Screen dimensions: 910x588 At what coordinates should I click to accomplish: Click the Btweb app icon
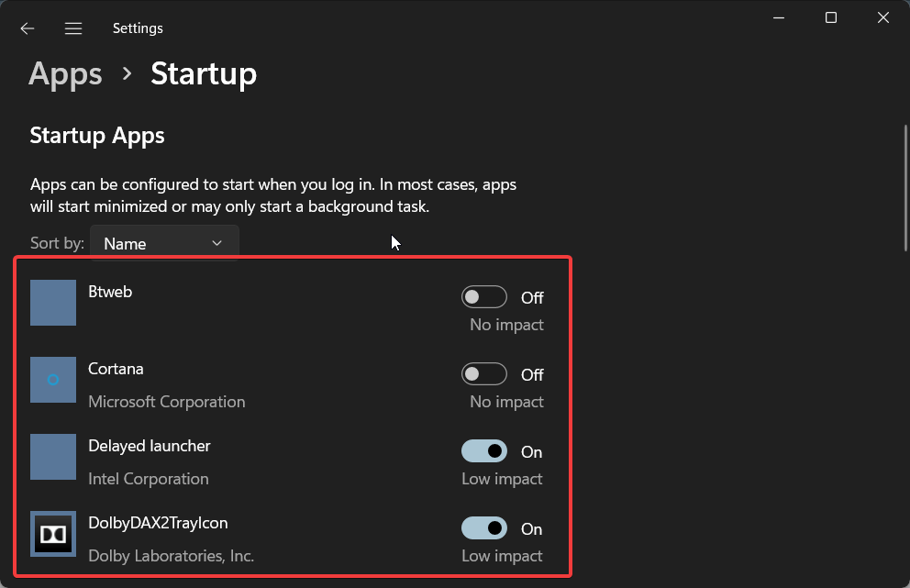[53, 303]
